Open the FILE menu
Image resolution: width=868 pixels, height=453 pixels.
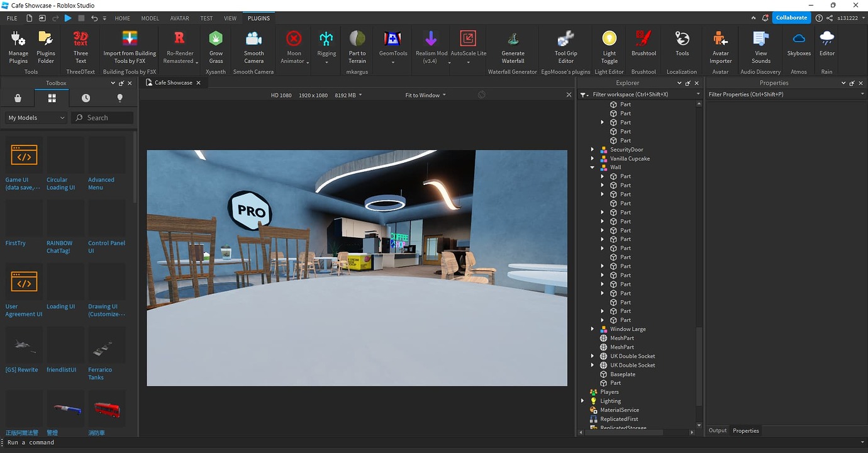coord(11,18)
